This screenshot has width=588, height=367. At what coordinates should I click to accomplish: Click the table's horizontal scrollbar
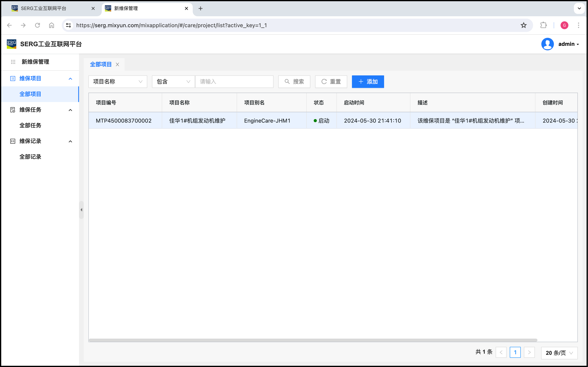pos(313,340)
